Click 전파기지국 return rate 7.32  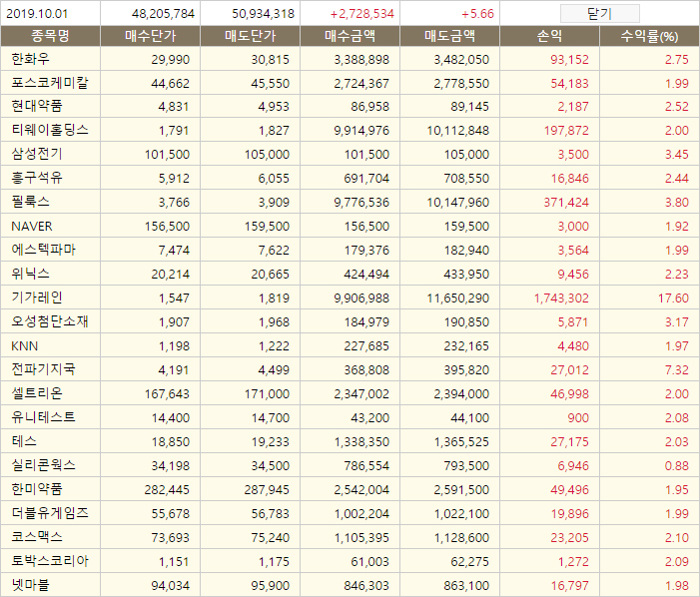[x=677, y=370]
